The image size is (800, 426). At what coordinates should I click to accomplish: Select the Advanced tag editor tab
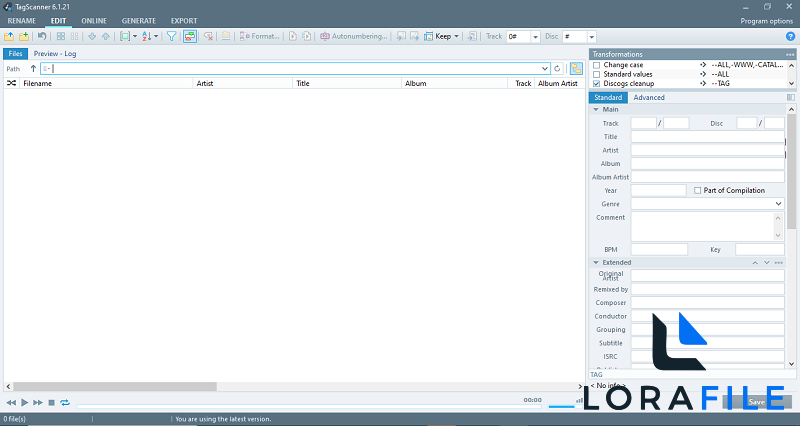tap(649, 97)
